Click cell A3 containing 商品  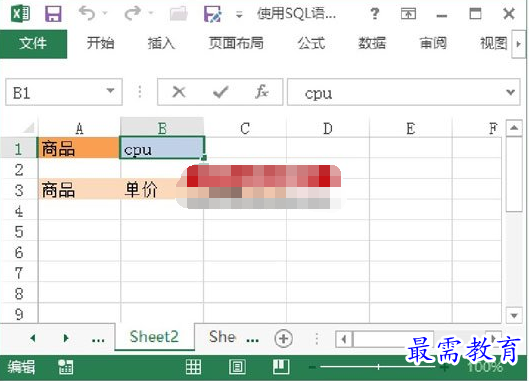click(79, 189)
